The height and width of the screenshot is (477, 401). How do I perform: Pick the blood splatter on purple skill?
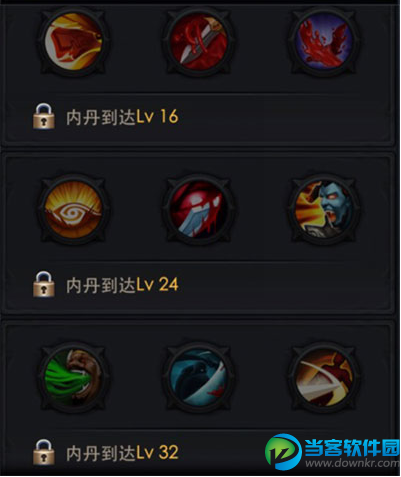[x=324, y=41]
